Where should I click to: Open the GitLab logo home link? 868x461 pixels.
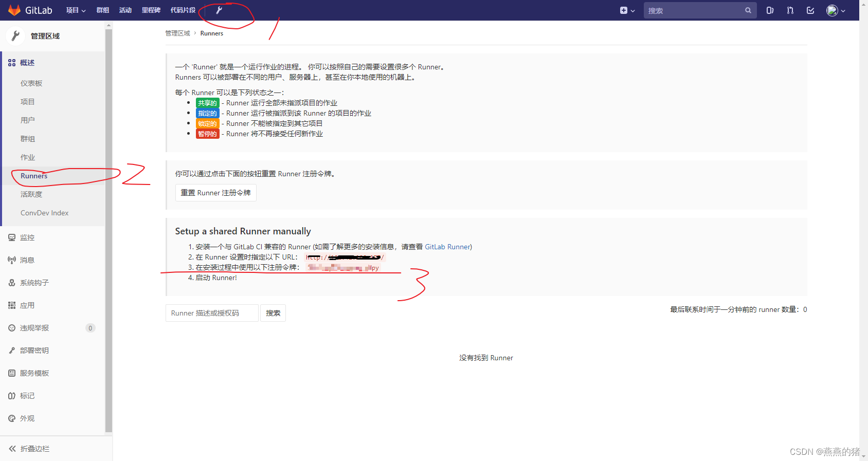[30, 10]
